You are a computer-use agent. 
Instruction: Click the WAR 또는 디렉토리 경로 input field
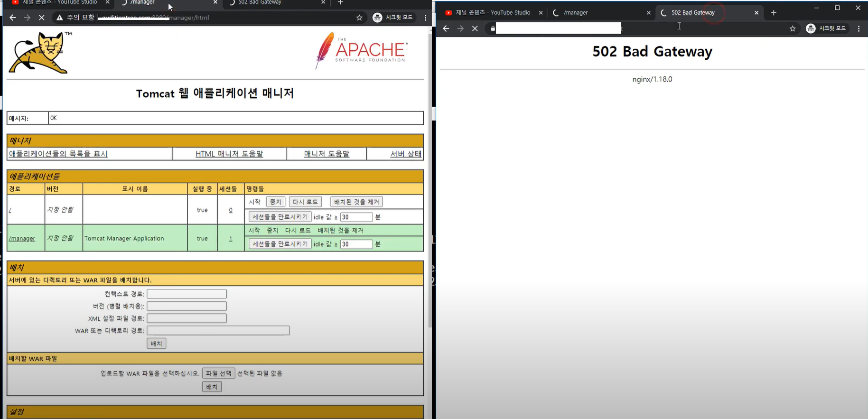[218, 330]
